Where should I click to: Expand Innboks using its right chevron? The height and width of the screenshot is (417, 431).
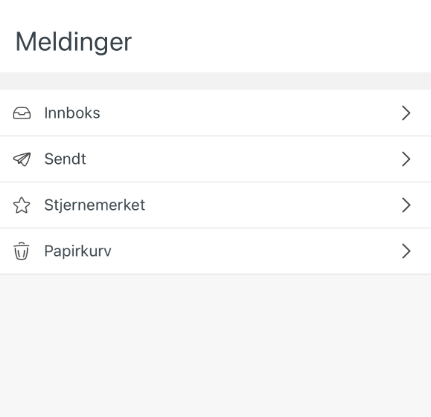(406, 113)
